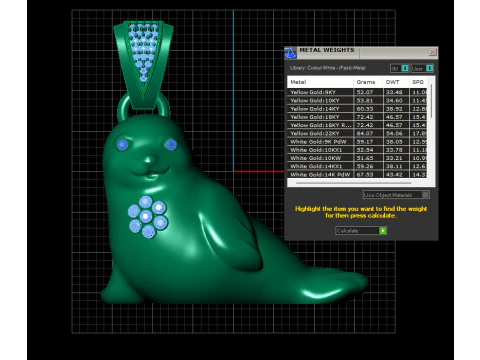Image resolution: width=480 pixels, height=360 pixels.
Task: Click the 43.42 DWT value
Action: [394, 174]
